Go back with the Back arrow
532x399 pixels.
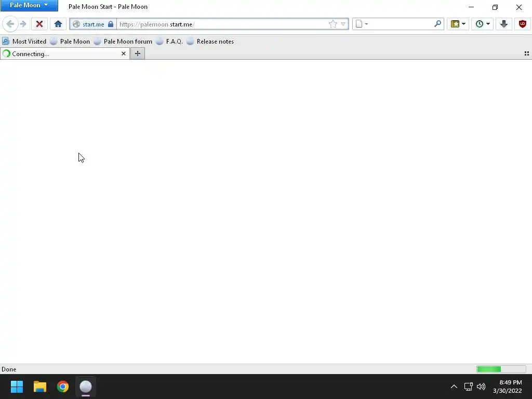coord(10,24)
